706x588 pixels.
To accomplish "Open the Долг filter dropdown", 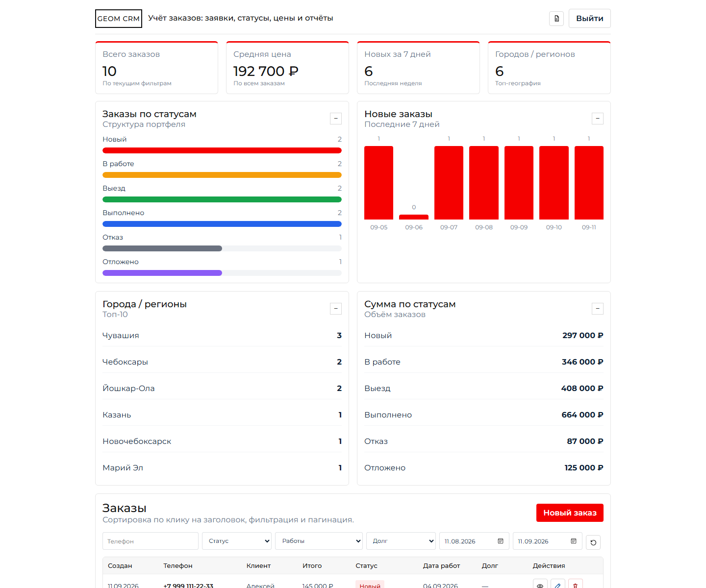I will pos(401,541).
